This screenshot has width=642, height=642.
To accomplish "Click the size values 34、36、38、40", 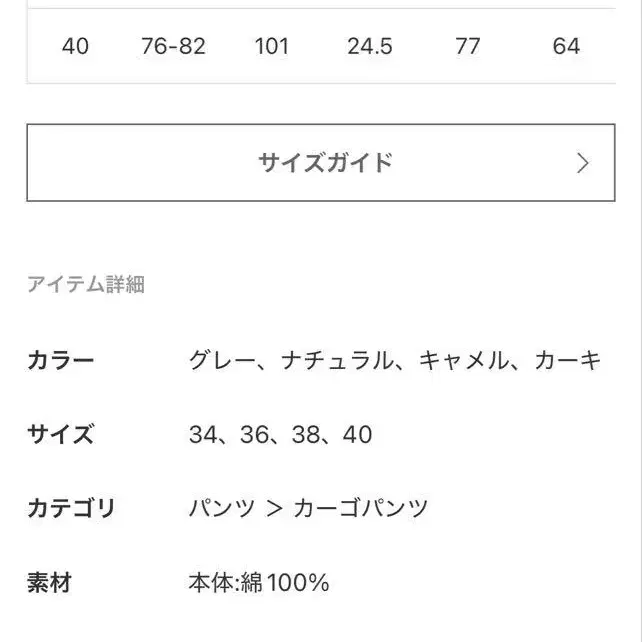I will tap(280, 434).
